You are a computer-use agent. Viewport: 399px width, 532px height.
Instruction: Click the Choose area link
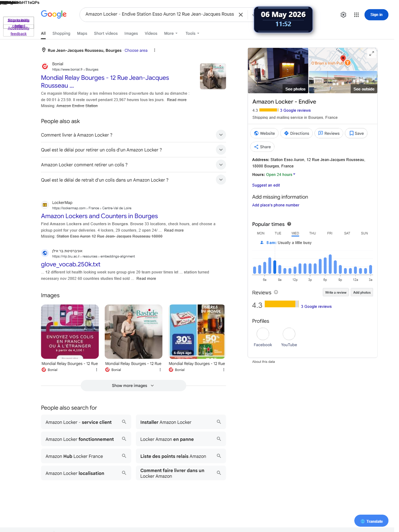pos(136,50)
